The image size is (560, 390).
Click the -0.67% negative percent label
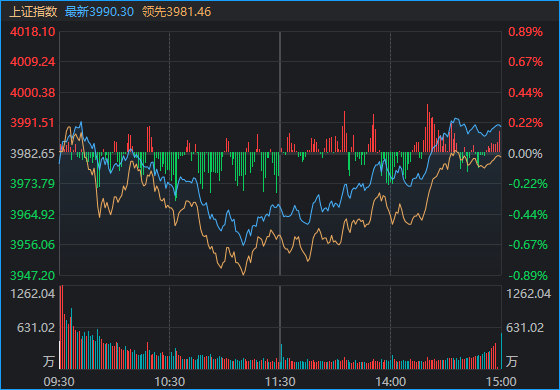pos(528,245)
